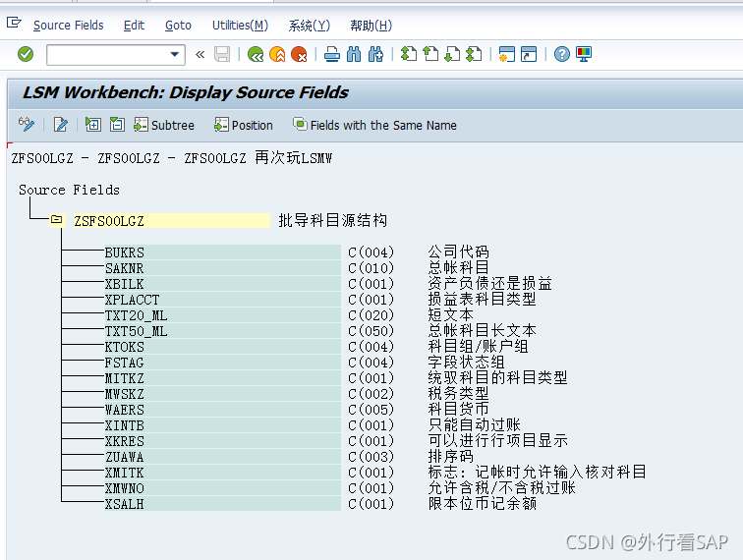Click the 限本位币记余额 description text
The image size is (743, 560).
coord(483,503)
